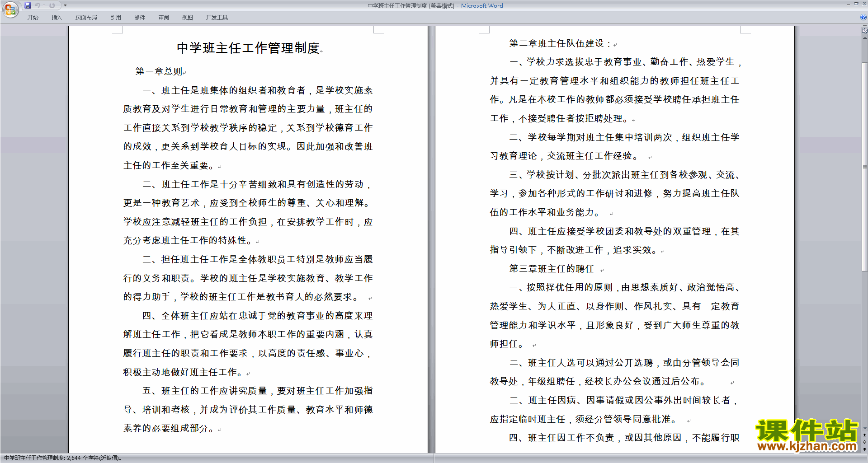The image size is (868, 463).
Task: Click the vertical scrollbar up arrow
Action: 864,38
